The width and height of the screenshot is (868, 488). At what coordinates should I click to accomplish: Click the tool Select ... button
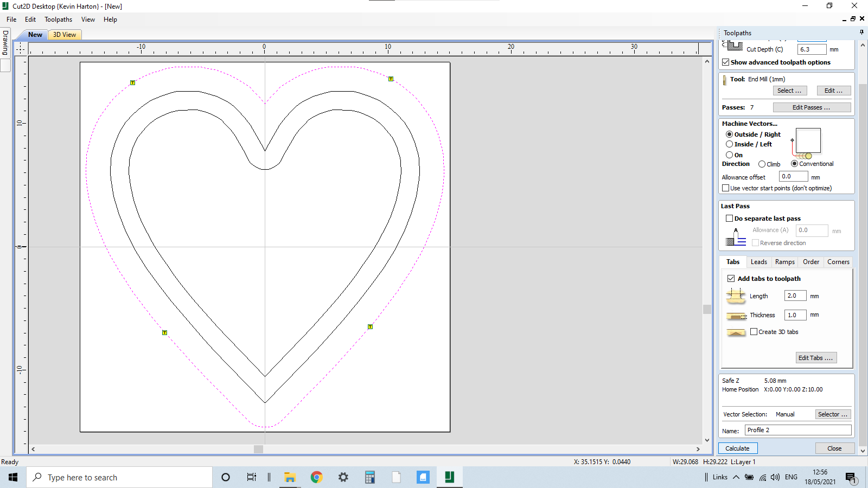point(790,91)
